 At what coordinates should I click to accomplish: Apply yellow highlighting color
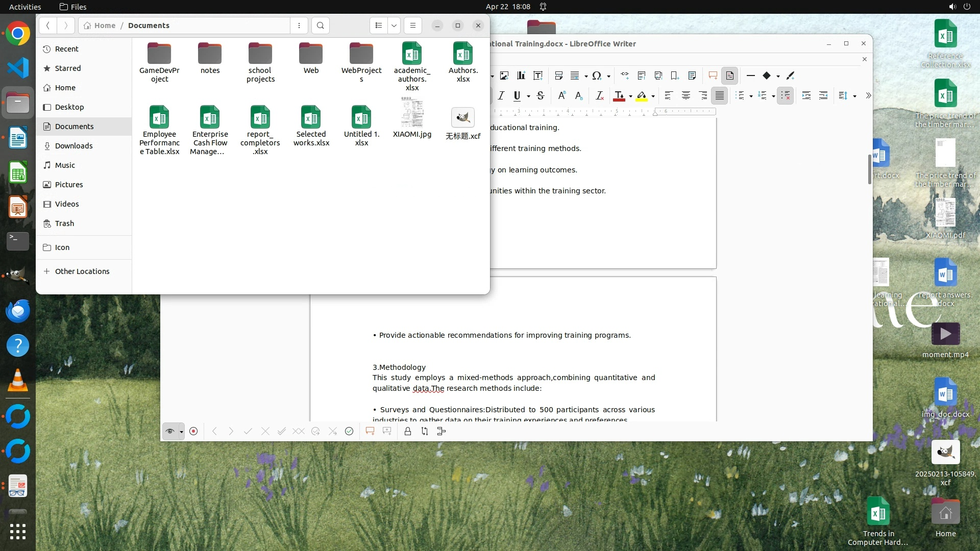coord(642,95)
